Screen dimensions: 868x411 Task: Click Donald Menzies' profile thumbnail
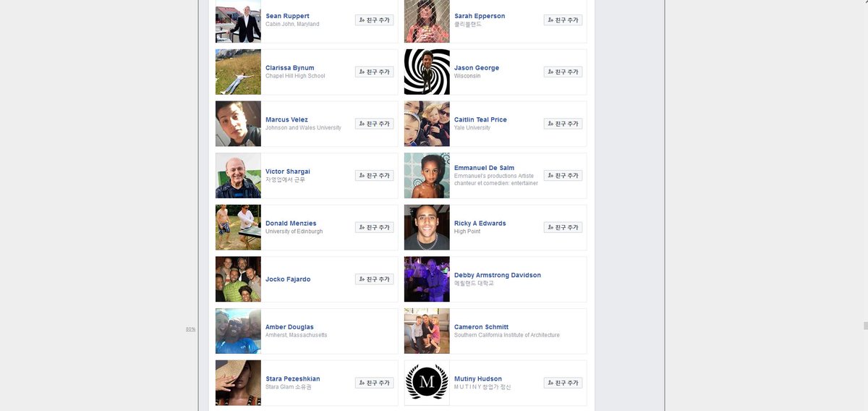point(238,227)
